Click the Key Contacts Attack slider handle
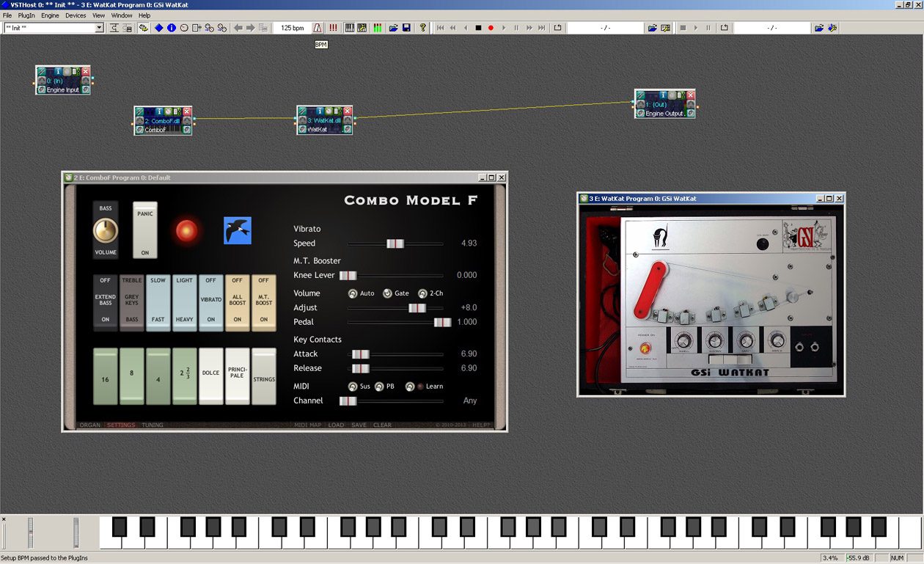924x564 pixels. click(360, 354)
